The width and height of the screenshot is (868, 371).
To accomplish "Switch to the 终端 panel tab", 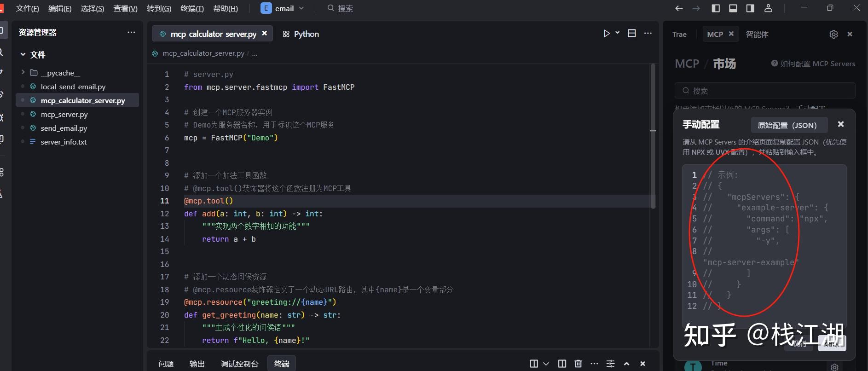I will point(282,364).
